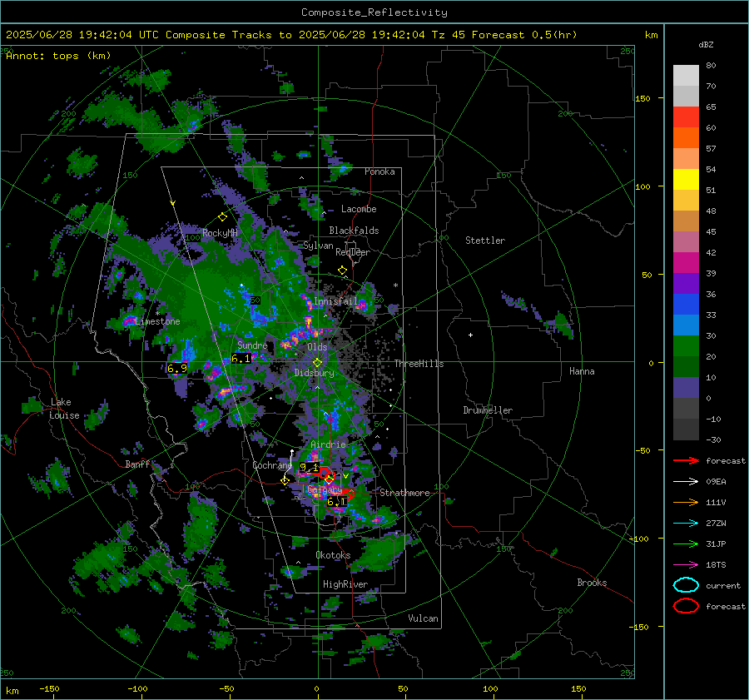Image resolution: width=749 pixels, height=700 pixels.
Task: Click the Innisfail city label
Action: [x=335, y=301]
